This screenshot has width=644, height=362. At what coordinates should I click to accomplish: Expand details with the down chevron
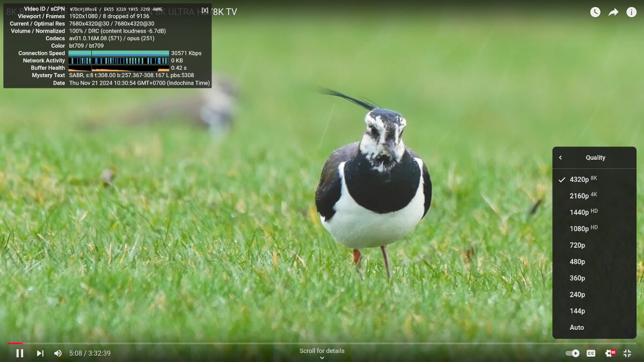point(322,358)
